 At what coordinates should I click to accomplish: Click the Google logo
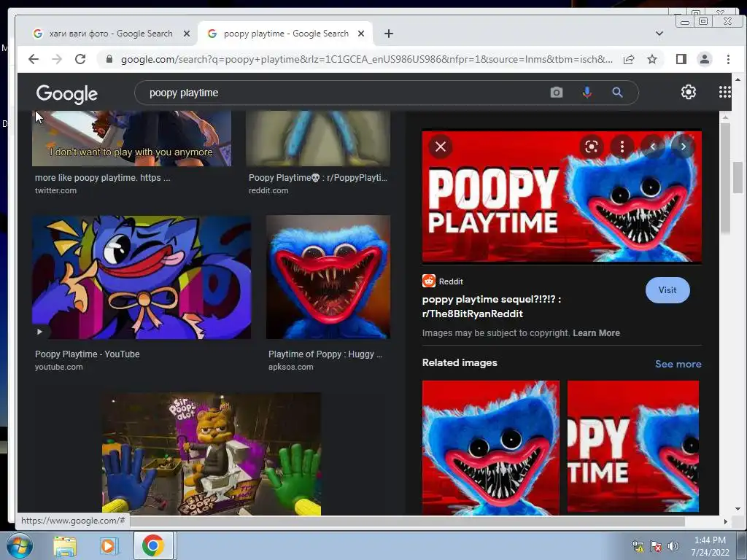(x=66, y=93)
